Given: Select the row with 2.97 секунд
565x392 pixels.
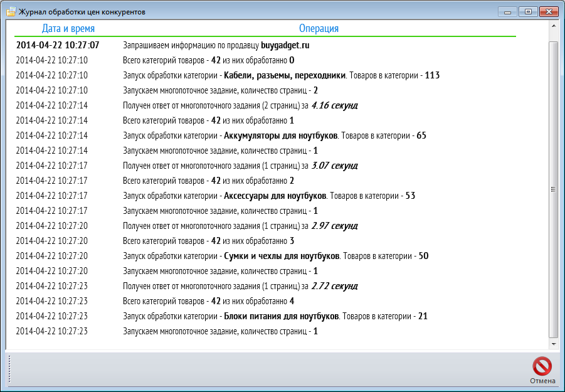Looking at the screenshot, I should (265, 226).
